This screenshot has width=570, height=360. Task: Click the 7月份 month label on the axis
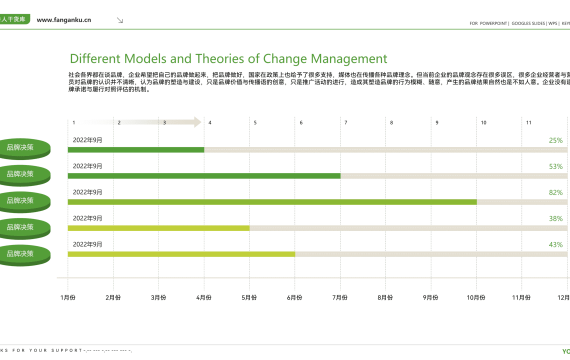(340, 297)
